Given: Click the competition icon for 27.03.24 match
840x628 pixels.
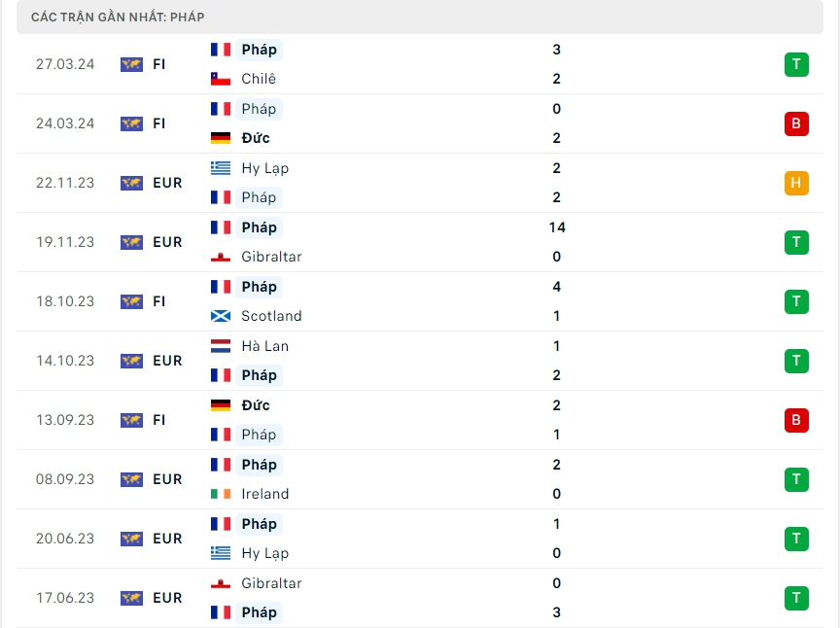Looking at the screenshot, I should (131, 64).
